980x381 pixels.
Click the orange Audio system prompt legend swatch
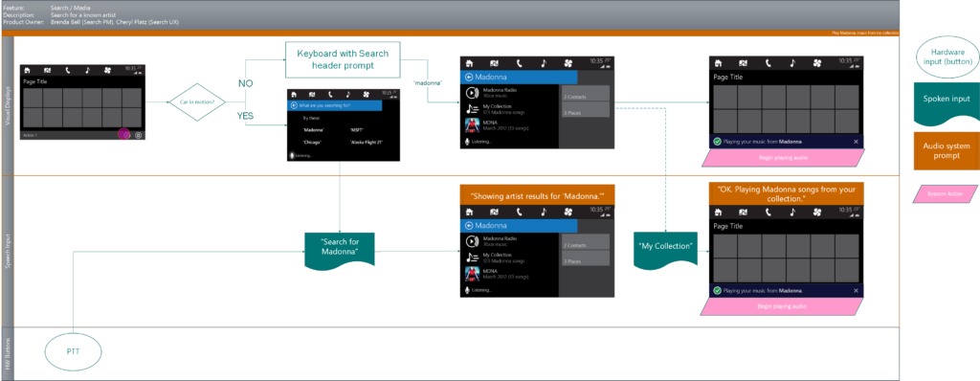[x=947, y=151]
